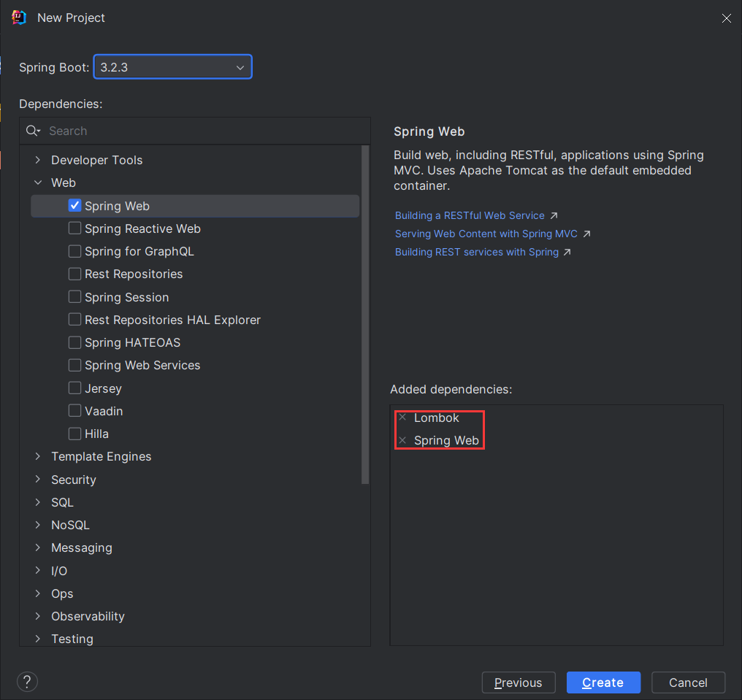Viewport: 742px width, 700px height.
Task: Expand the Security category
Action: [38, 479]
